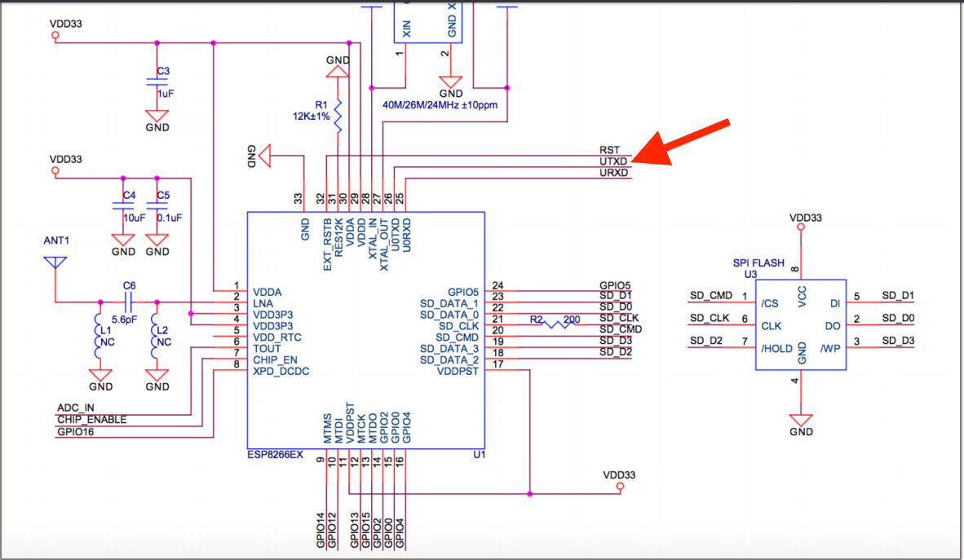964x560 pixels.
Task: Click the 5.6pF capacitor value
Action: click(x=124, y=320)
